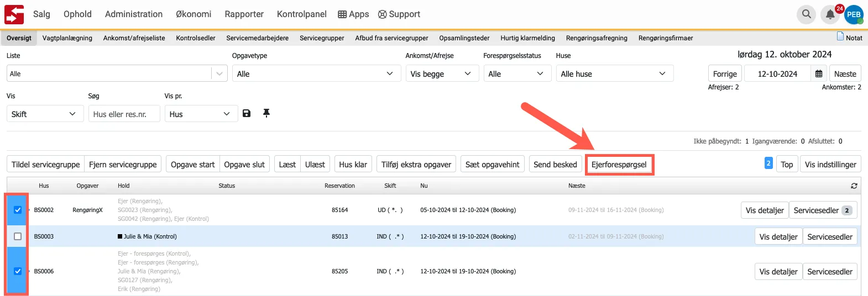This screenshot has height=296, width=868.
Task: Uncheck the BS0006 row checkbox
Action: 18,271
